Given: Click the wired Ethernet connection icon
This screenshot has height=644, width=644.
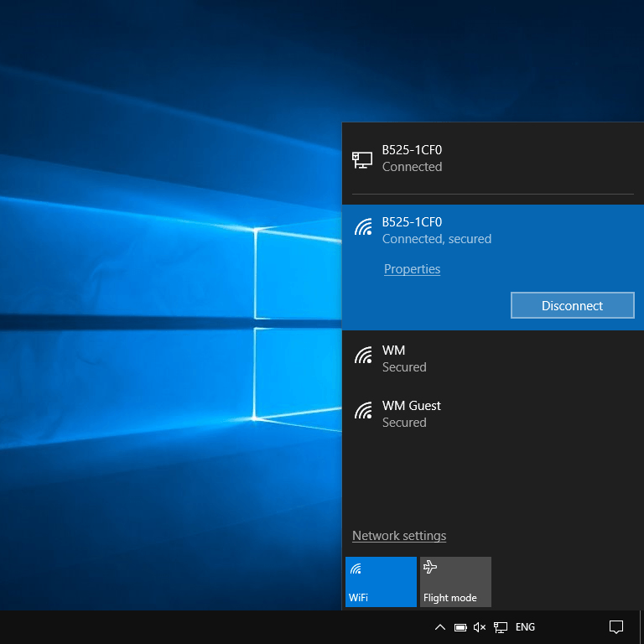Looking at the screenshot, I should tap(362, 159).
